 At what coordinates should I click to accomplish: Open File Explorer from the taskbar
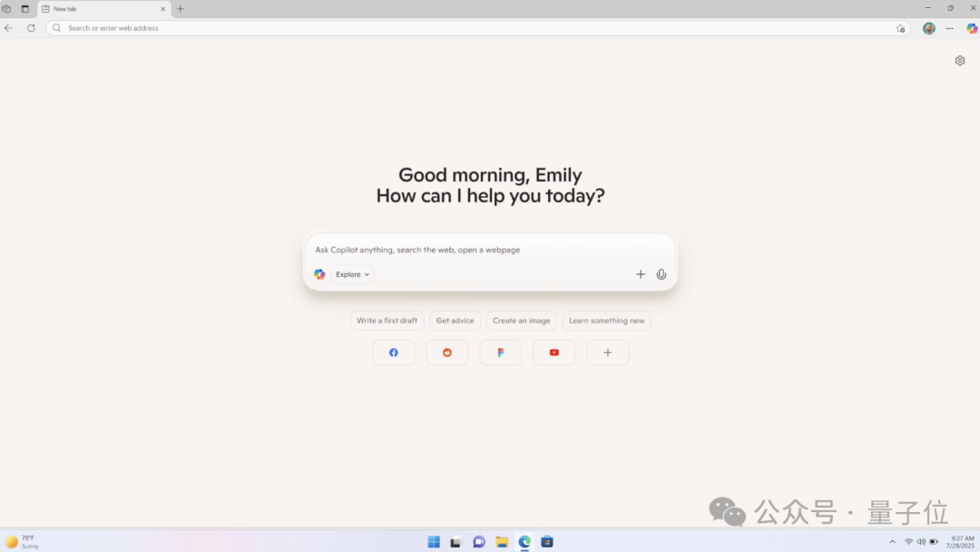pos(502,542)
